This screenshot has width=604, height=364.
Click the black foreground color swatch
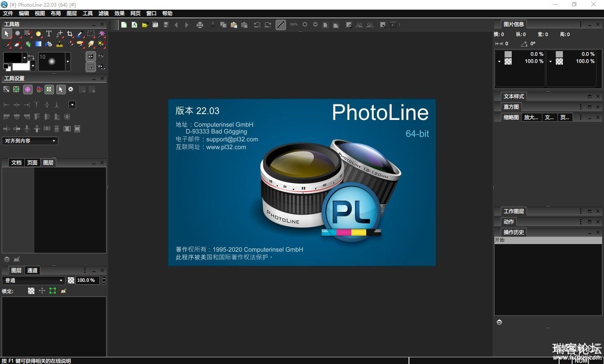(12, 57)
